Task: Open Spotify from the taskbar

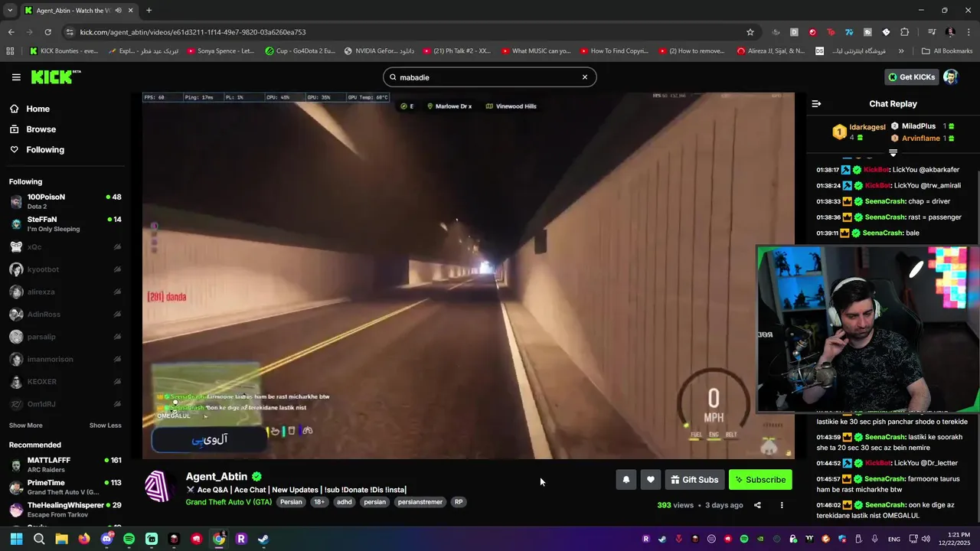Action: (129, 539)
